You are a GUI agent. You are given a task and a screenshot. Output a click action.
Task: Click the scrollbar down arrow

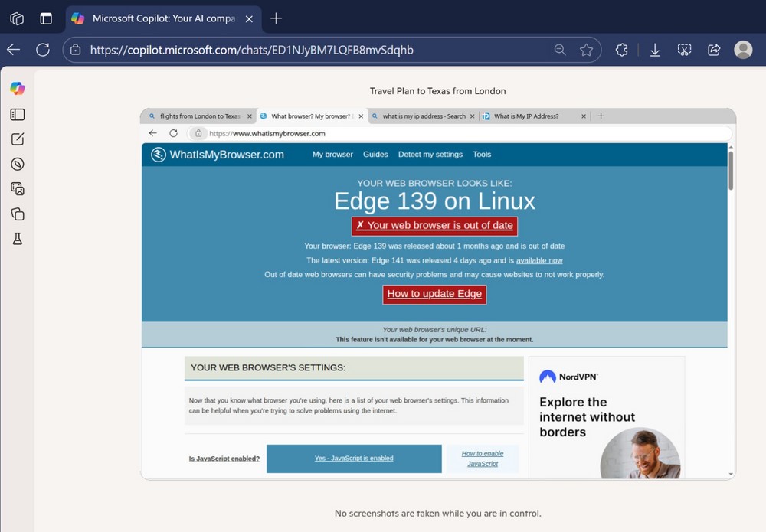(730, 473)
